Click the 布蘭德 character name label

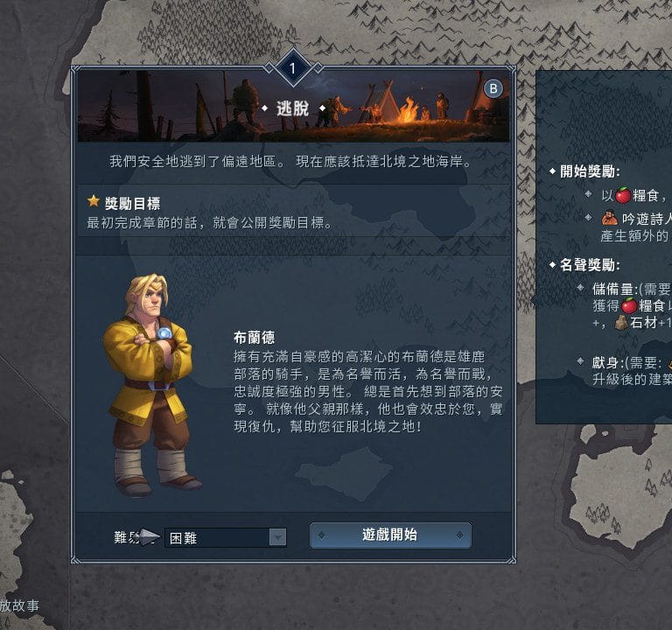coord(254,338)
